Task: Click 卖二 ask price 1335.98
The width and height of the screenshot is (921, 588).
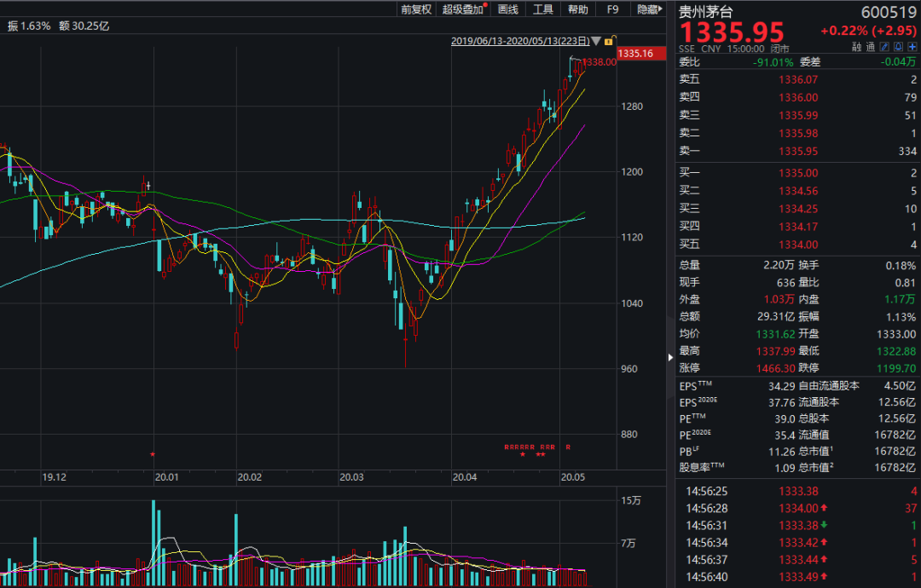Action: point(798,133)
